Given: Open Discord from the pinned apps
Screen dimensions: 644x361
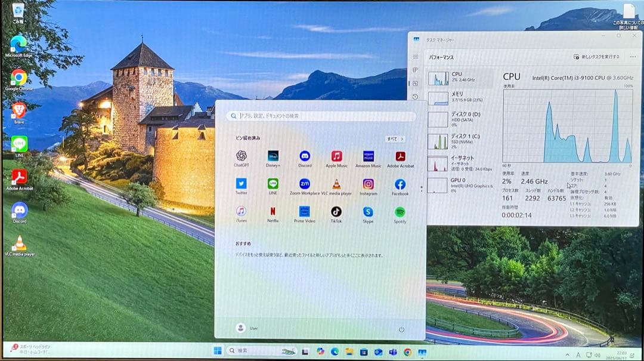Looking at the screenshot, I should (x=304, y=155).
